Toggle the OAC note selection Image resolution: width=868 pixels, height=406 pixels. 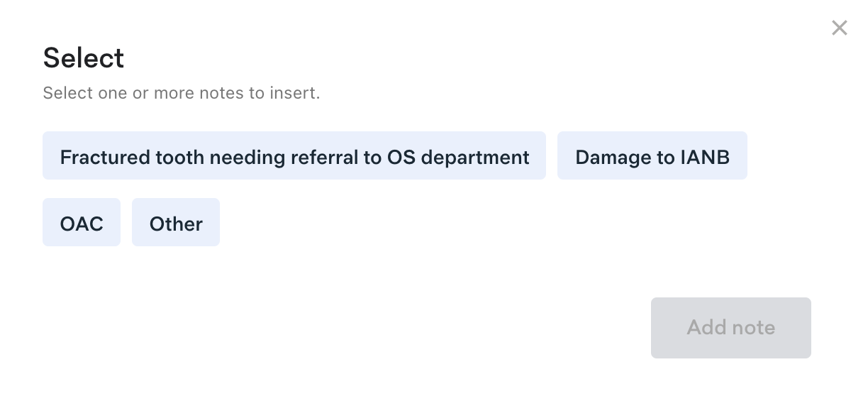(82, 223)
